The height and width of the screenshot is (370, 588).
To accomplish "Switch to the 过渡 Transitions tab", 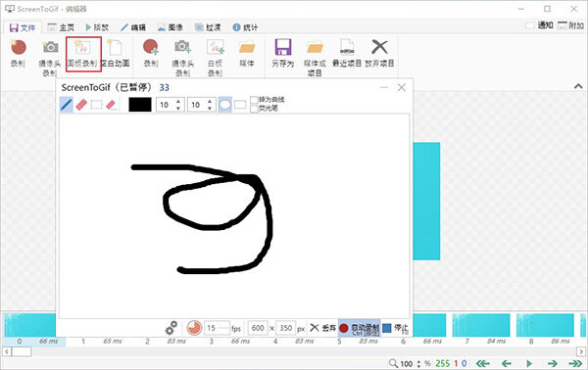I will [x=208, y=27].
